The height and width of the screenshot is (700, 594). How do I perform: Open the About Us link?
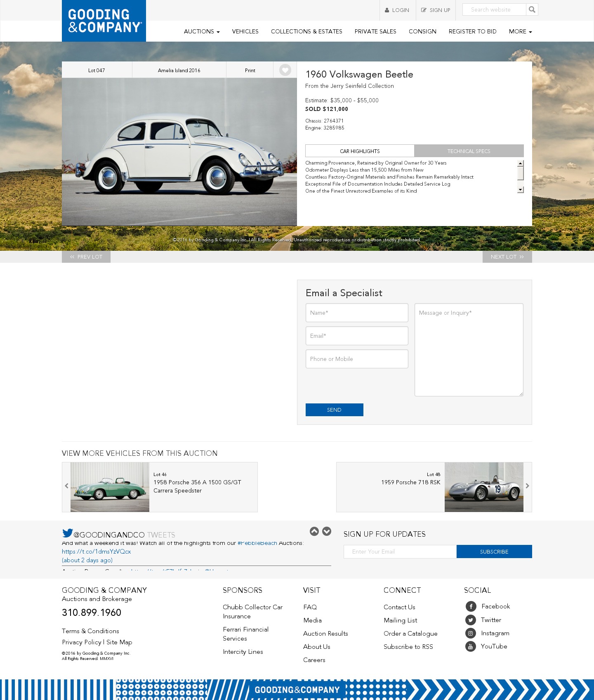pos(317,647)
